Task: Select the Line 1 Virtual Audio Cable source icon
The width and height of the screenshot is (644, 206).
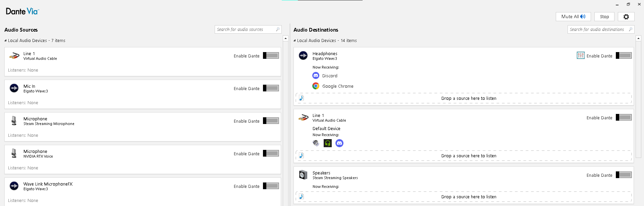Action: [x=14, y=56]
